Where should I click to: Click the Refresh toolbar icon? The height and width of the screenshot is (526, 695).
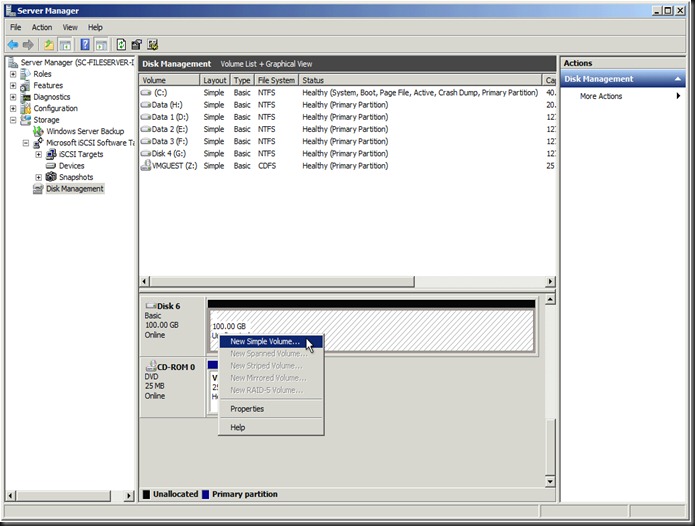coord(122,45)
